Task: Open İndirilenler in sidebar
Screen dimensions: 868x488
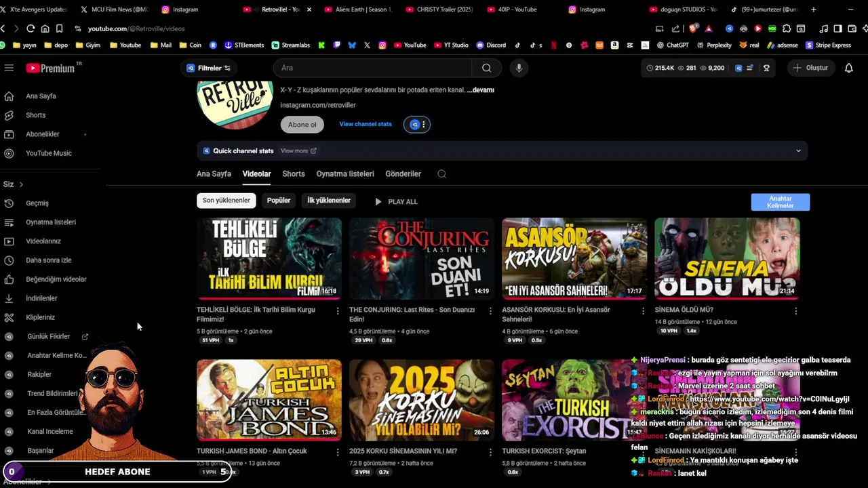Action: coord(41,298)
